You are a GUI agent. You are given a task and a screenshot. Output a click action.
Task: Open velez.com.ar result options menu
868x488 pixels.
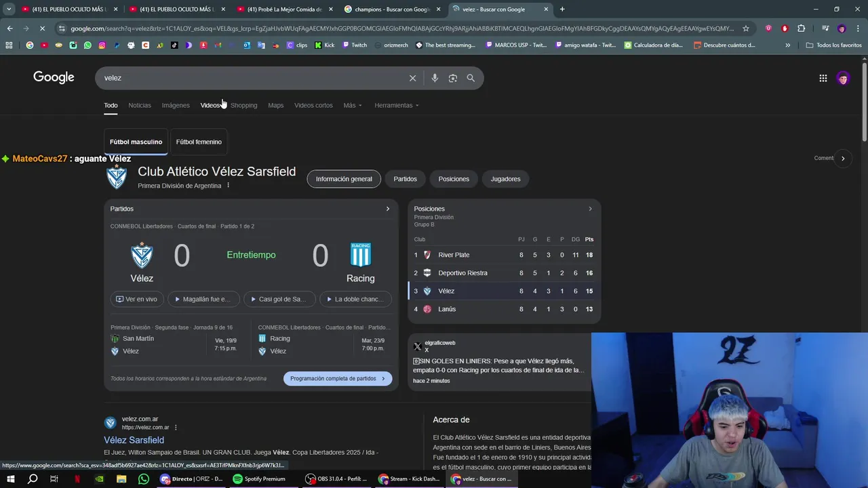(176, 428)
